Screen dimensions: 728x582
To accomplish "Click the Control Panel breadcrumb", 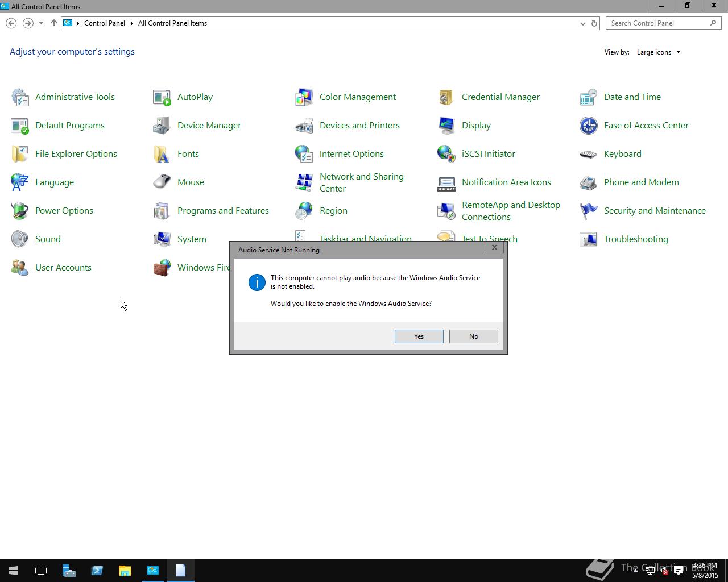I will click(x=105, y=23).
